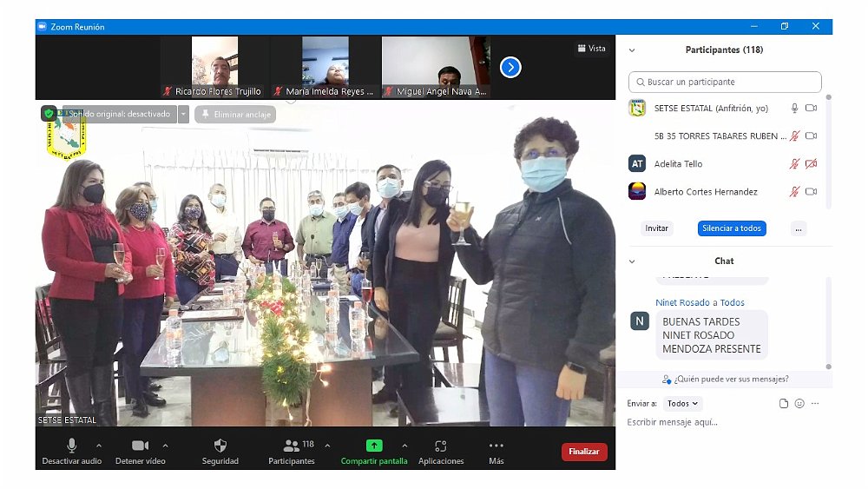Click the Participantes icon in toolbar
The image size is (868, 489).
pos(292,446)
